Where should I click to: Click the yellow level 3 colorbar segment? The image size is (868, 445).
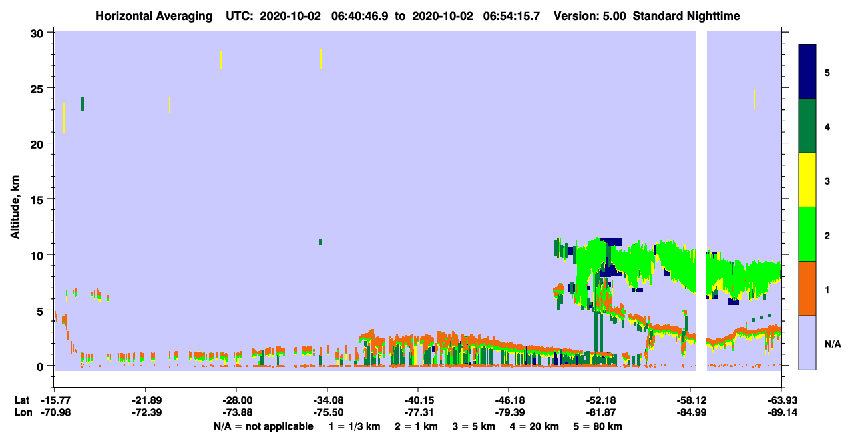[807, 180]
